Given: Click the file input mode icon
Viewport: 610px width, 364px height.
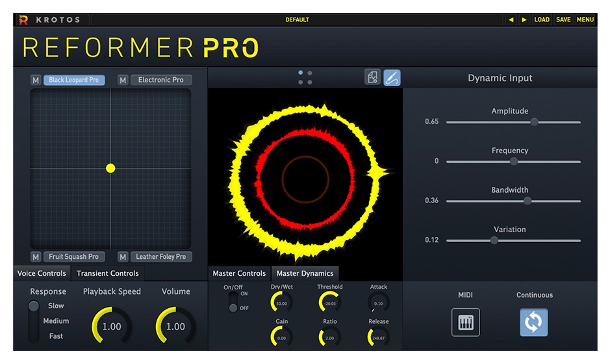Looking at the screenshot, I should (372, 78).
